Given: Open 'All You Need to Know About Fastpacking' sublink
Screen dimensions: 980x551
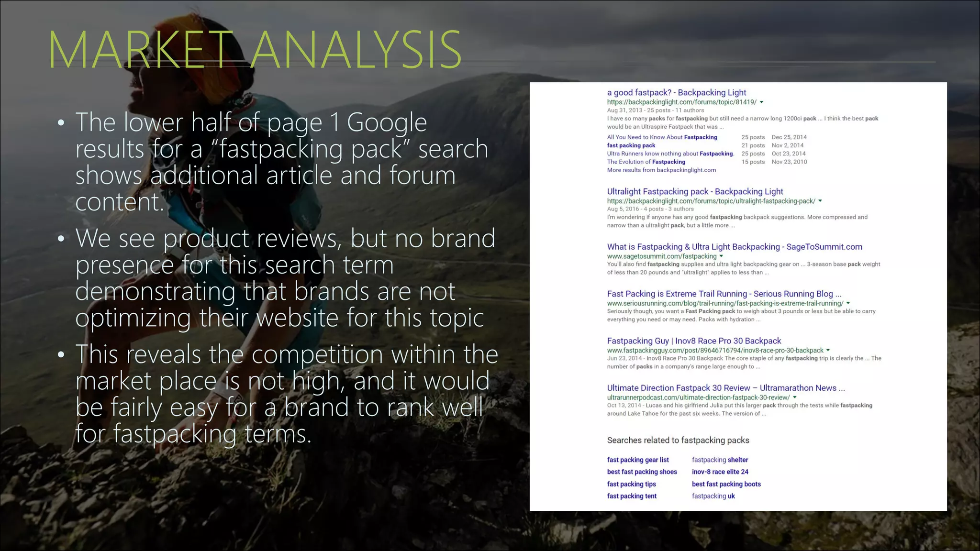Looking at the screenshot, I should pos(662,137).
